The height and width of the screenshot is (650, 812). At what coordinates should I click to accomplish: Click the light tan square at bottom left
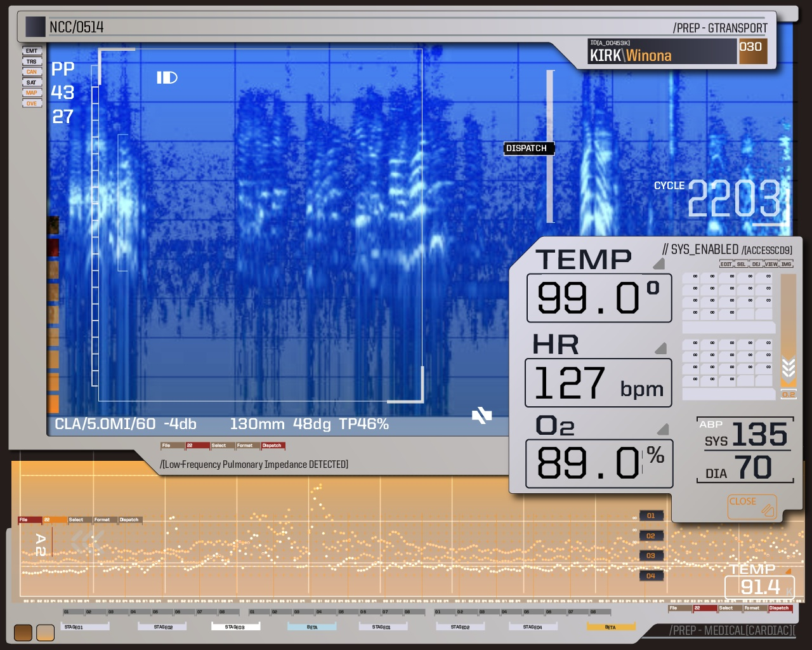(46, 632)
